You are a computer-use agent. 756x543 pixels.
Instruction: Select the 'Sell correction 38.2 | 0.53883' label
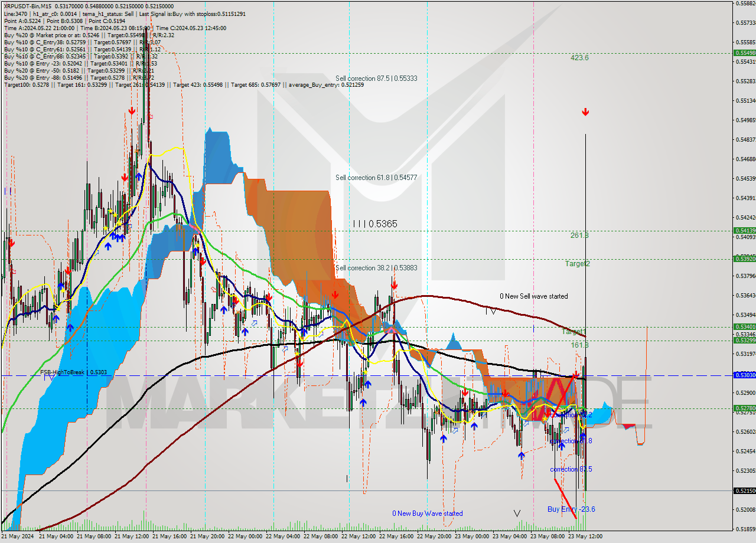pyautogui.click(x=376, y=268)
